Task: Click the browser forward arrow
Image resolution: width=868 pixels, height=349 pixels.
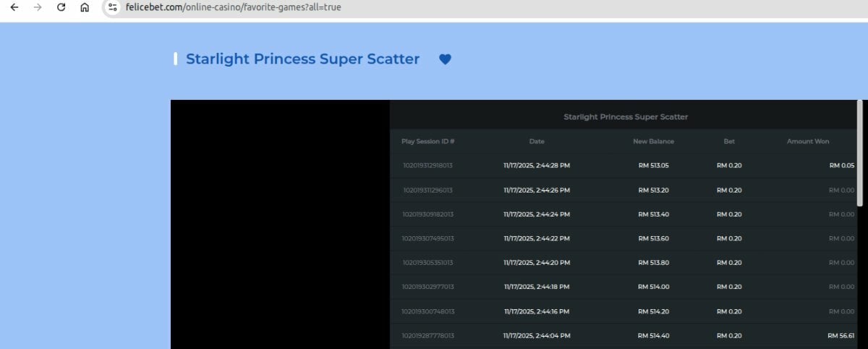Action: click(x=38, y=7)
